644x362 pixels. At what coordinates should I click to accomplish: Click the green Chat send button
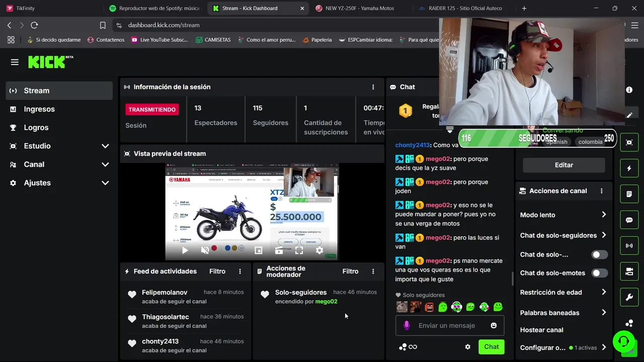coord(492,347)
